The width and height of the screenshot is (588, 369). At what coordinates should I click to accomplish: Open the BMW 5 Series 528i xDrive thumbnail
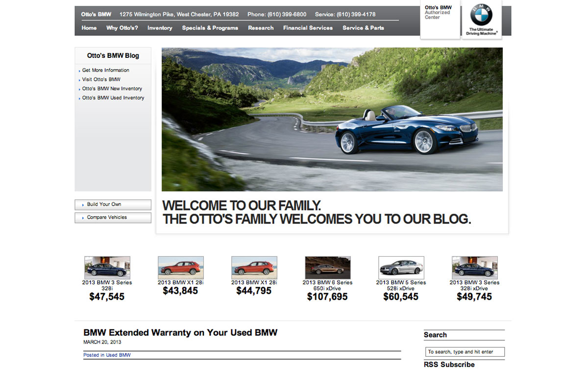[401, 268]
